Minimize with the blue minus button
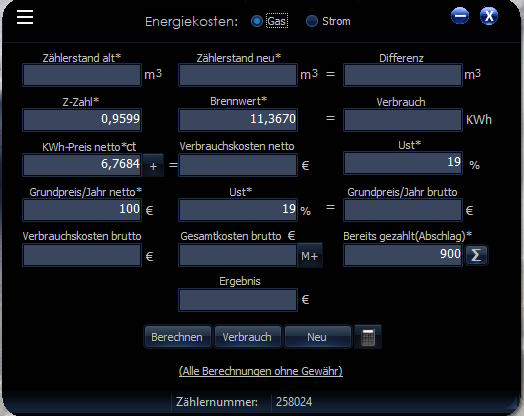 [460, 16]
